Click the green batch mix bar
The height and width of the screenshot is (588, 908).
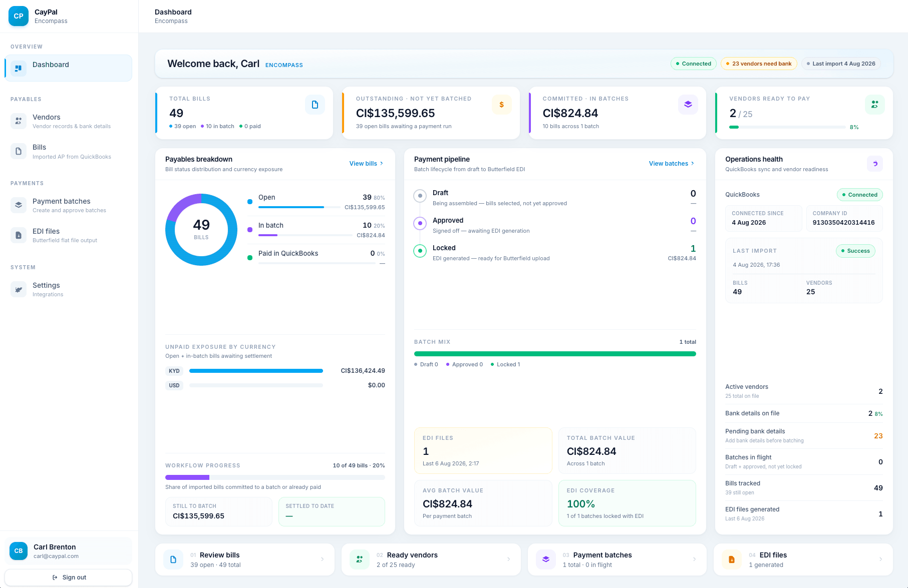pos(555,354)
